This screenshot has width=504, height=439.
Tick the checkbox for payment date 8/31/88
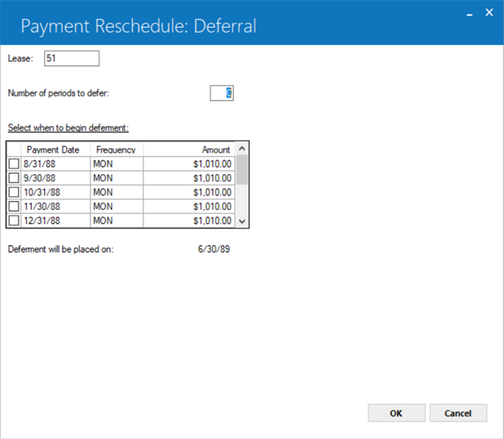14,164
